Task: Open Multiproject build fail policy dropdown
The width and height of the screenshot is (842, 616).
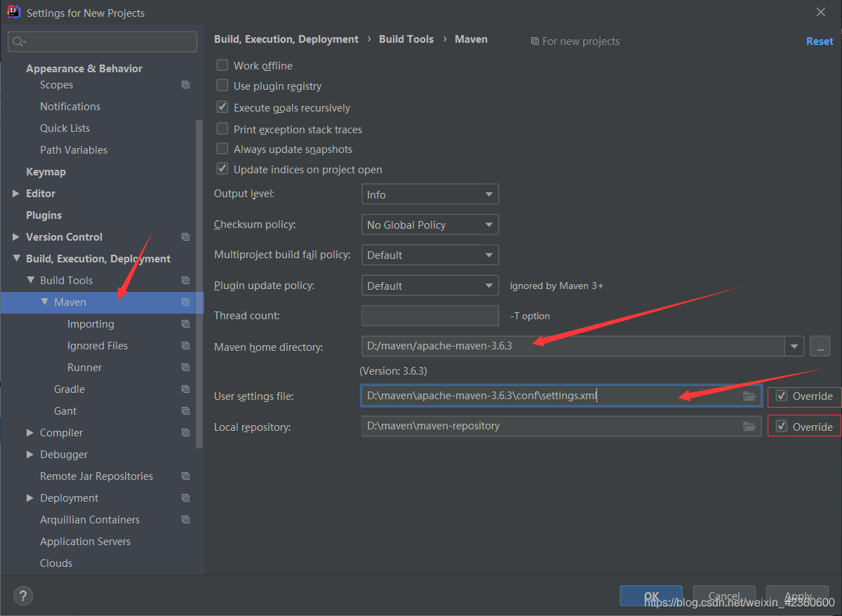Action: 430,255
